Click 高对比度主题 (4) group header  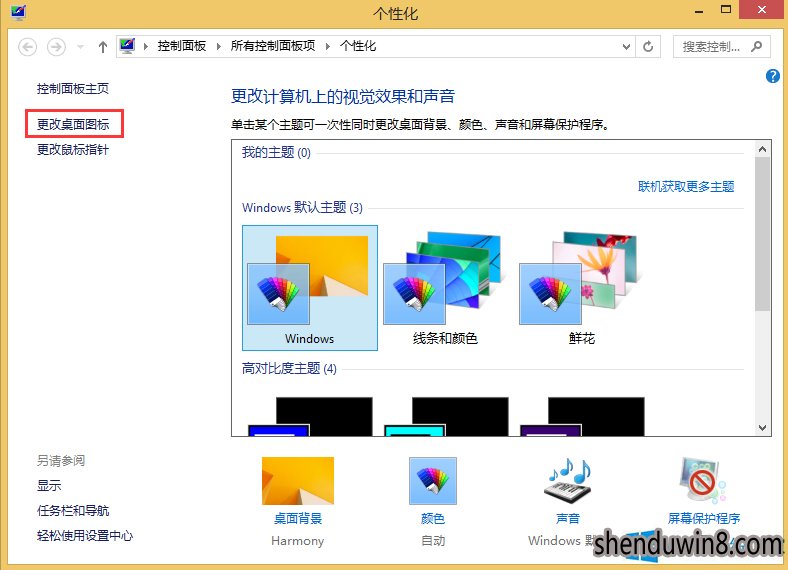[x=289, y=368]
